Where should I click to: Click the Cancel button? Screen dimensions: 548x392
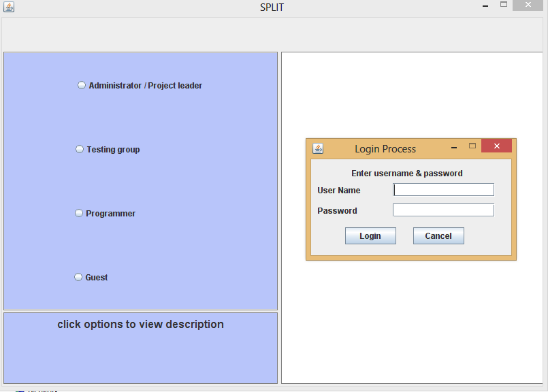click(438, 235)
